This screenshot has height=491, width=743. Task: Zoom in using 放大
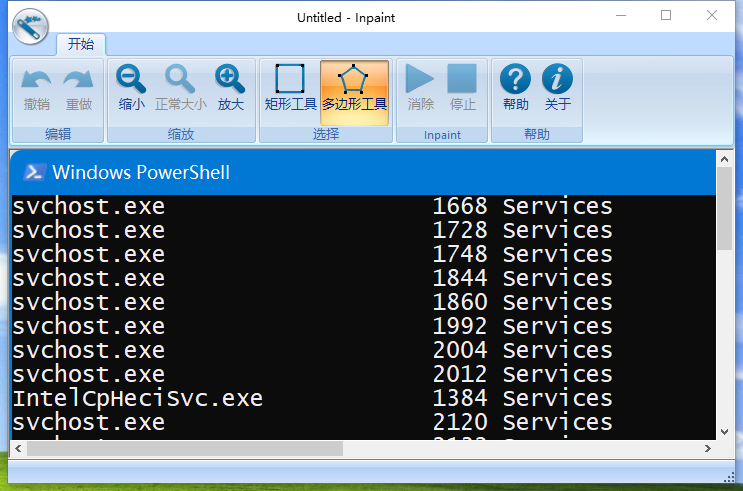(x=231, y=90)
